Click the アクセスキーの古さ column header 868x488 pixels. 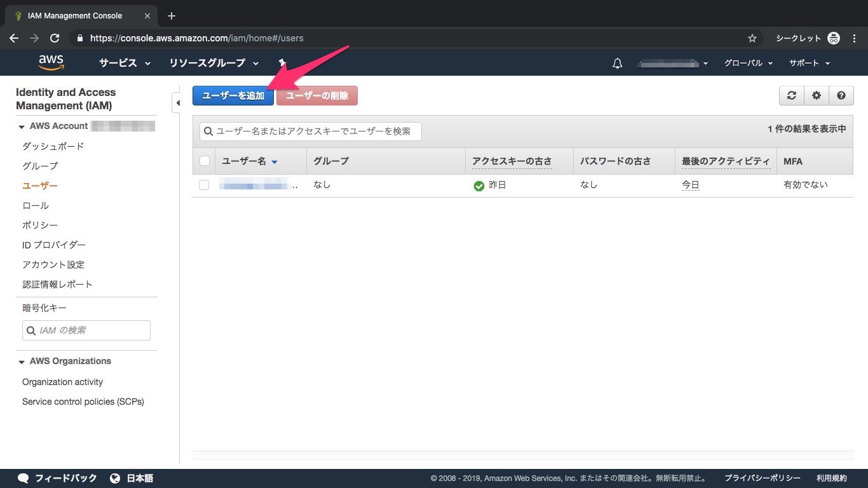click(512, 161)
